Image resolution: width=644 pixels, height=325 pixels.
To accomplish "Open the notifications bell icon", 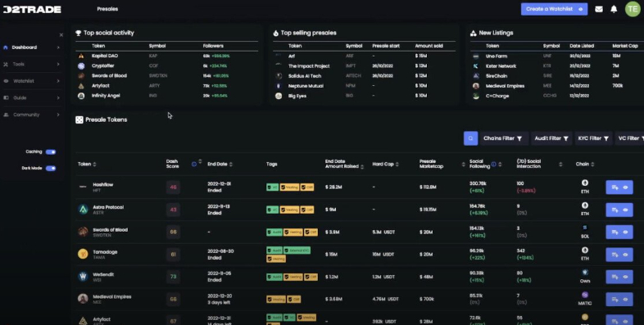I will [x=614, y=9].
